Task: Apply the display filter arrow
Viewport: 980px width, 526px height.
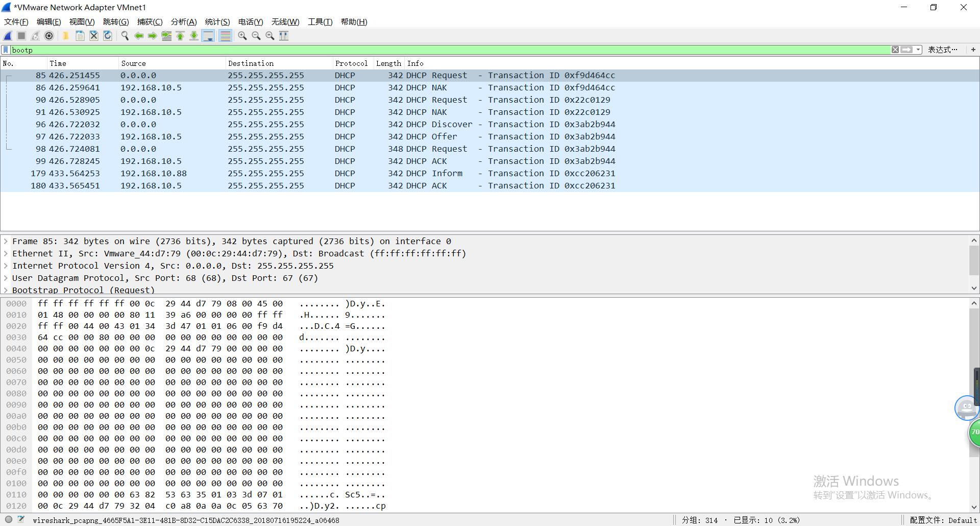Action: [x=906, y=50]
